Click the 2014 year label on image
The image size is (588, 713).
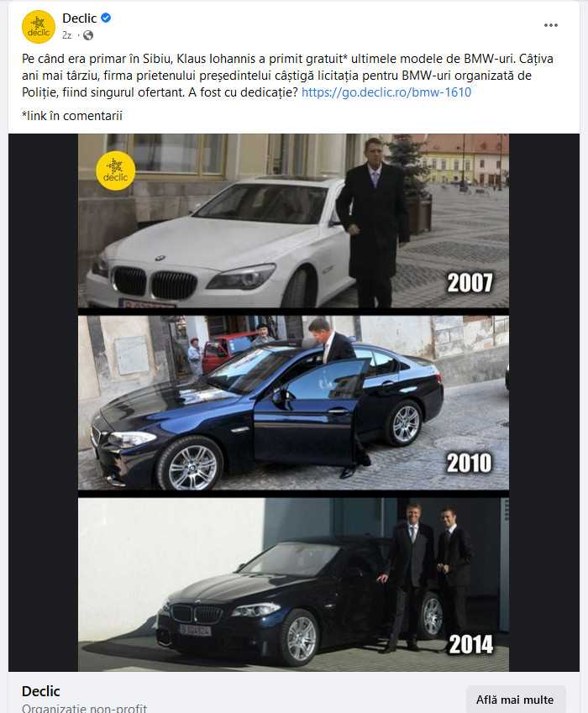(471, 644)
